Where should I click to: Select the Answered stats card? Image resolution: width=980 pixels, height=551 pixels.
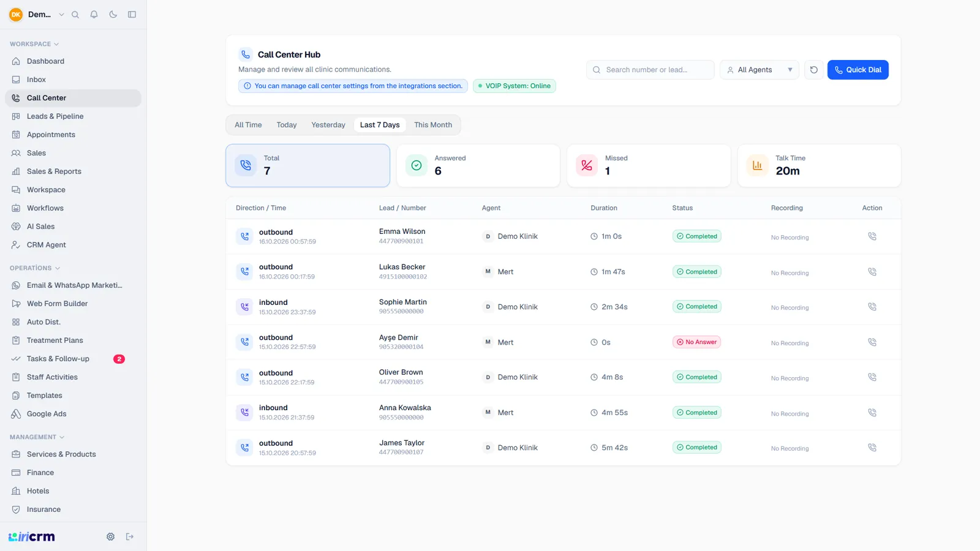click(478, 165)
